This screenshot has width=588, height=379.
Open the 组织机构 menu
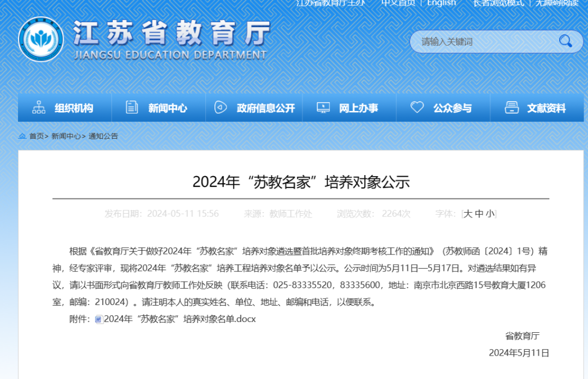click(x=65, y=108)
